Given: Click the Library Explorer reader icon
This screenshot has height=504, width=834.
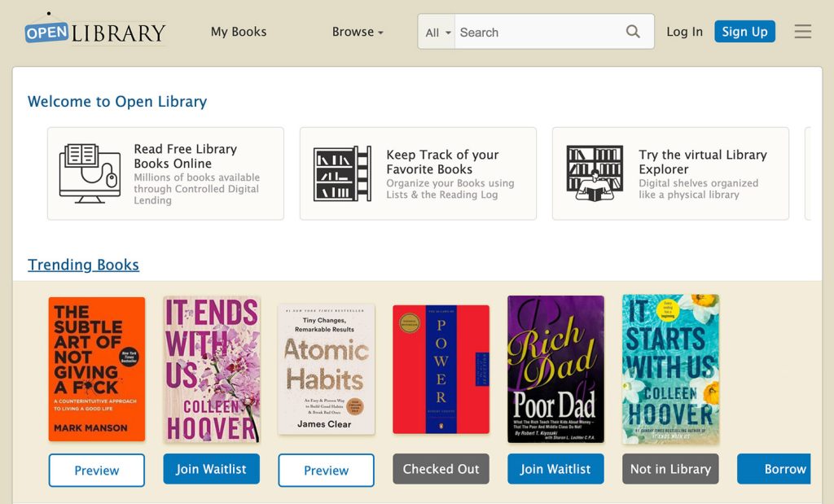Looking at the screenshot, I should point(595,173).
